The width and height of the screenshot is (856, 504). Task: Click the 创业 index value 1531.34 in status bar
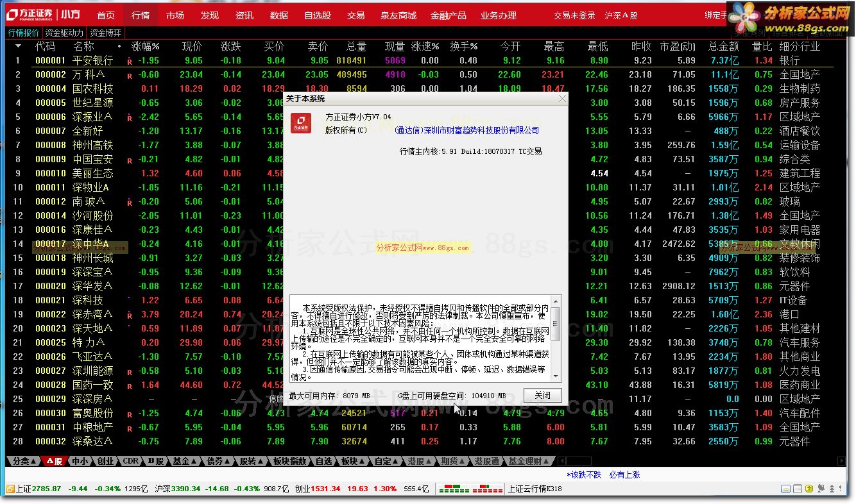click(x=326, y=489)
